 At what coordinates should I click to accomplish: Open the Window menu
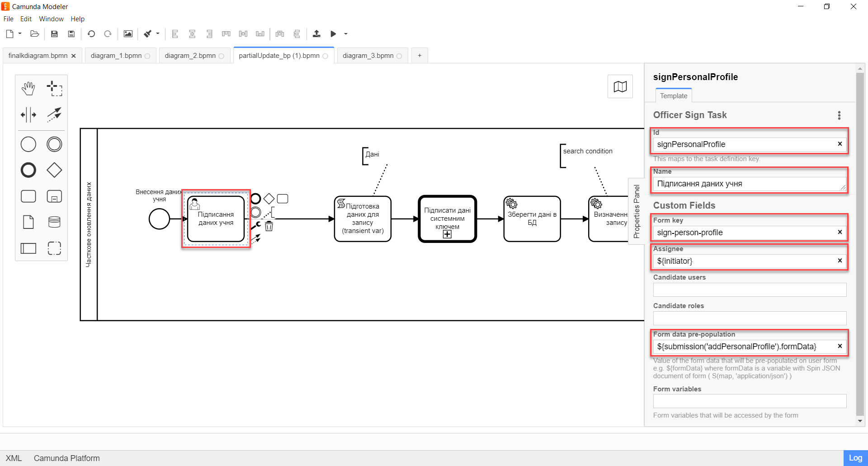click(x=51, y=19)
